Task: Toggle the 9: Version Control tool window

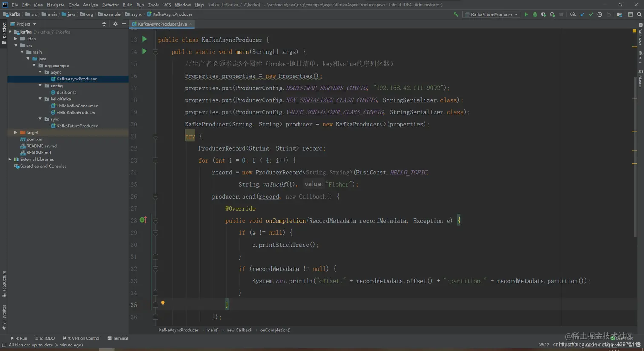Action: pyautogui.click(x=81, y=338)
